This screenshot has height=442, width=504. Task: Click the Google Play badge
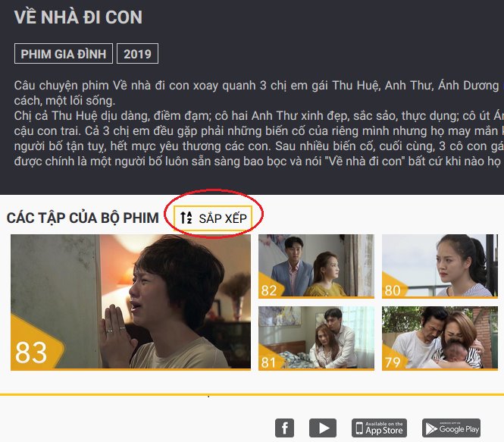(x=451, y=428)
